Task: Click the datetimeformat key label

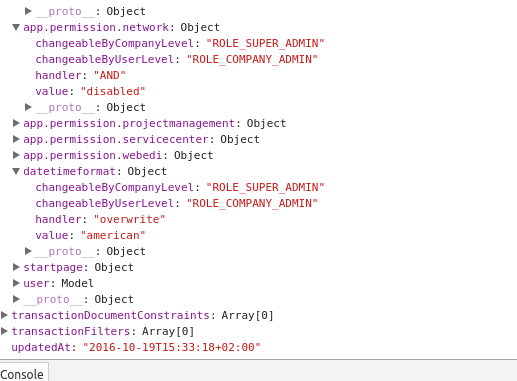Action: 69,171
